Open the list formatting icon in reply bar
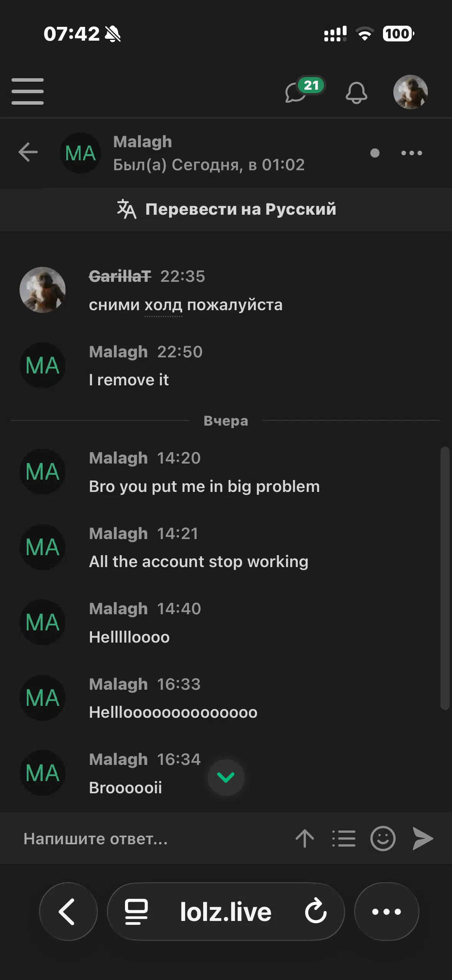 click(344, 839)
